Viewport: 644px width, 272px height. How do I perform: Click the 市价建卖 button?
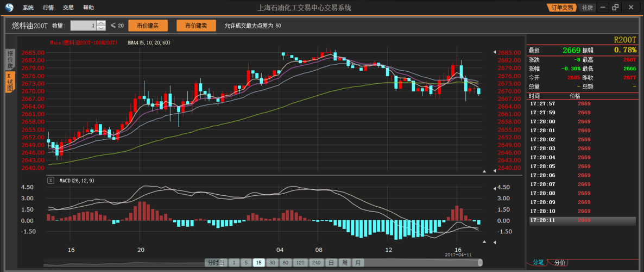click(197, 26)
